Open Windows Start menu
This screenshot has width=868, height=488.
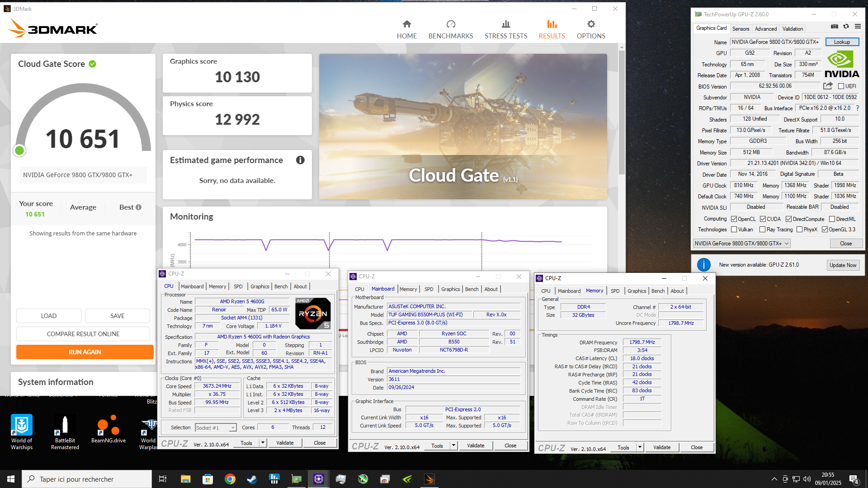click(11, 479)
